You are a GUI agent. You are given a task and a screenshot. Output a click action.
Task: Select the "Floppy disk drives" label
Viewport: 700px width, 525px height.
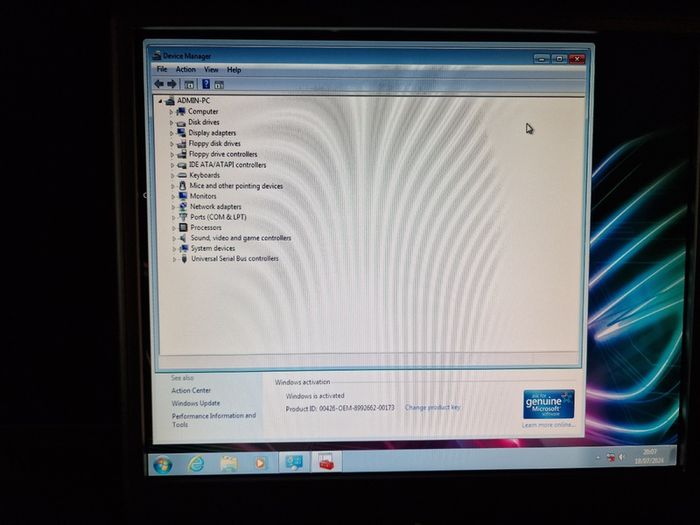(x=215, y=143)
